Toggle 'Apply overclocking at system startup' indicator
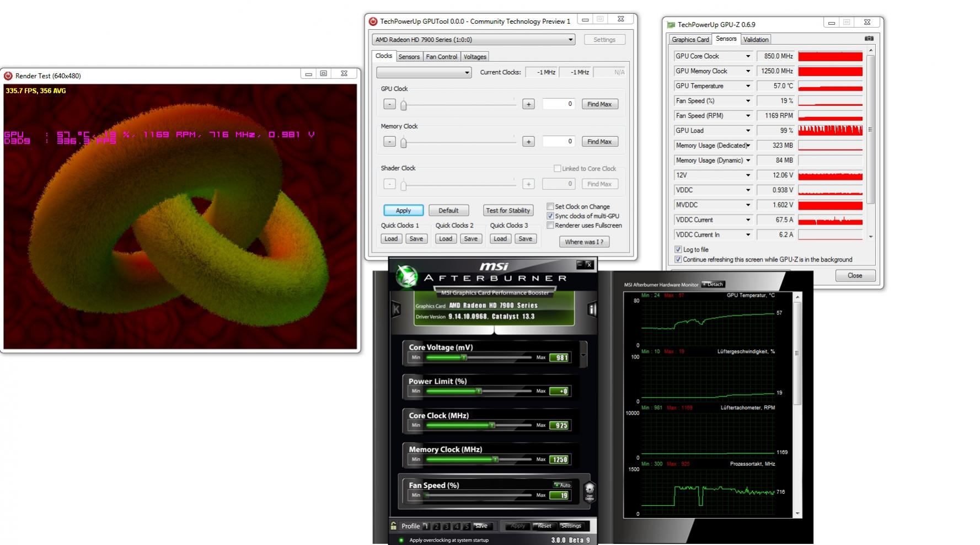Screen dimensions: 980x545 [x=401, y=540]
